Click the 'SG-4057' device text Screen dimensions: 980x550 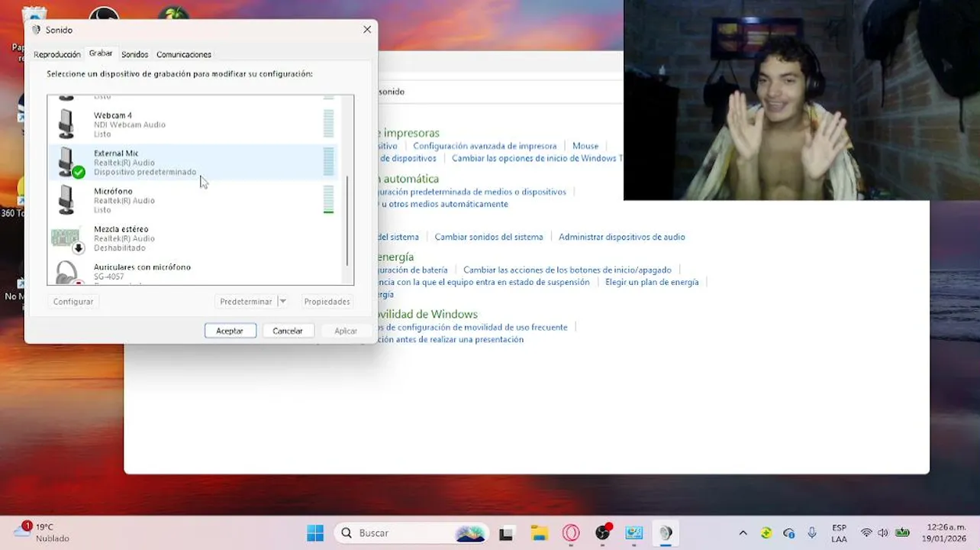point(109,277)
